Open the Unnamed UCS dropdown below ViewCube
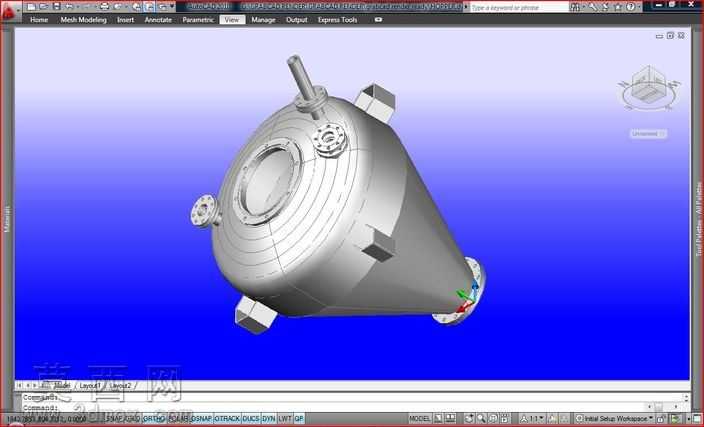 [648, 134]
